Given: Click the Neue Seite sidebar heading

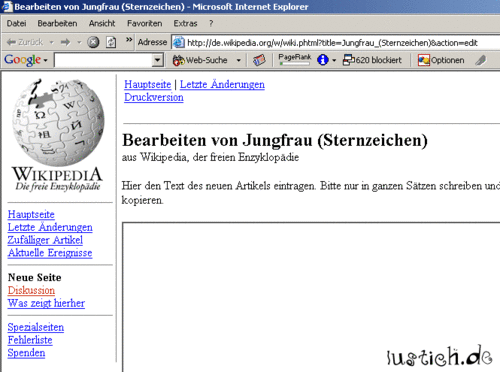Looking at the screenshot, I should point(35,277).
